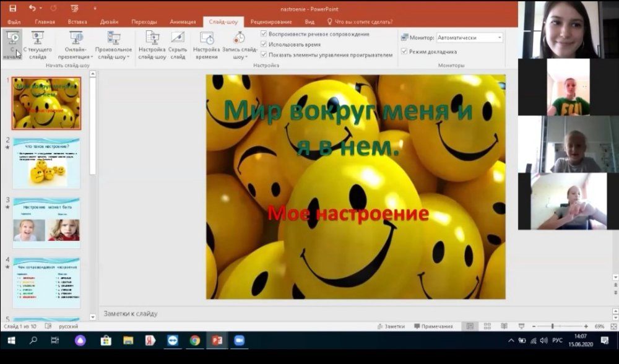The image size is (619, 364).
Task: Click language indicator русский
Action: (x=68, y=326)
